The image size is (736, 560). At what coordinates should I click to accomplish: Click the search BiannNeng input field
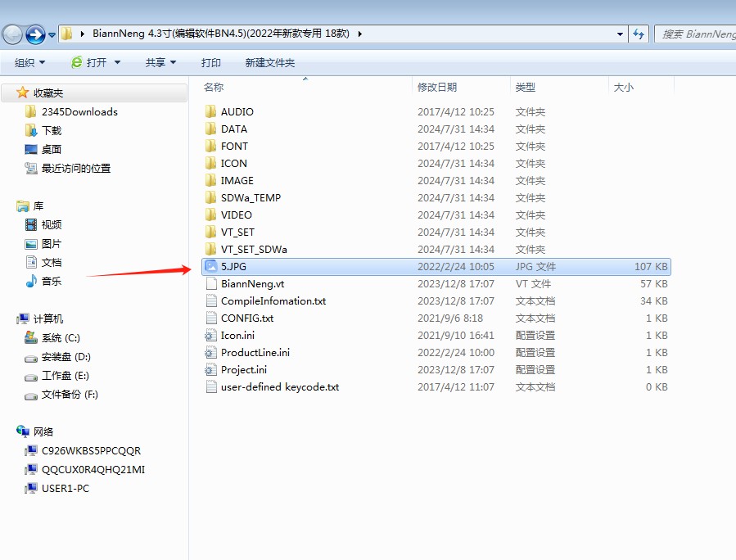(x=696, y=34)
